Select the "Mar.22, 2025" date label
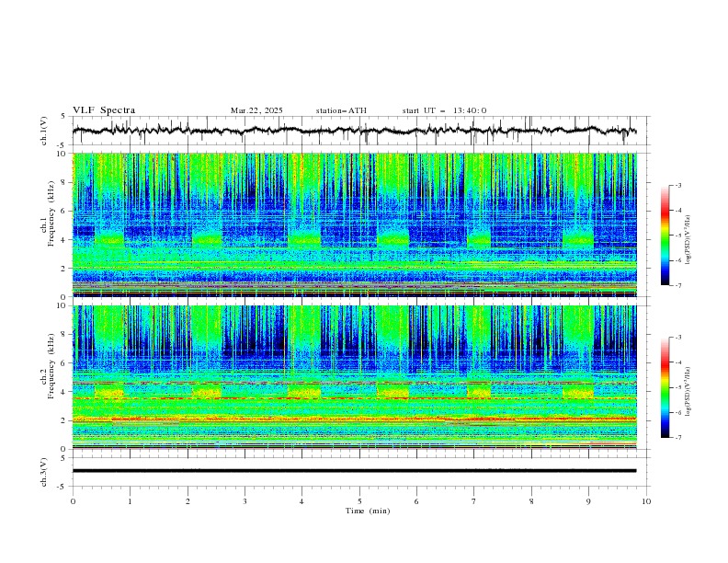 point(256,110)
